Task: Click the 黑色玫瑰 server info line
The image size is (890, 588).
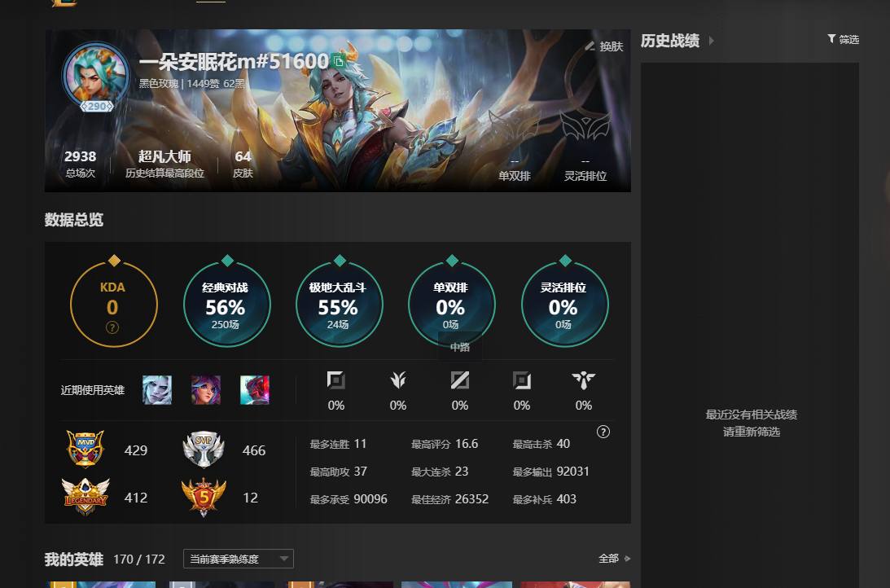Action: (192, 83)
